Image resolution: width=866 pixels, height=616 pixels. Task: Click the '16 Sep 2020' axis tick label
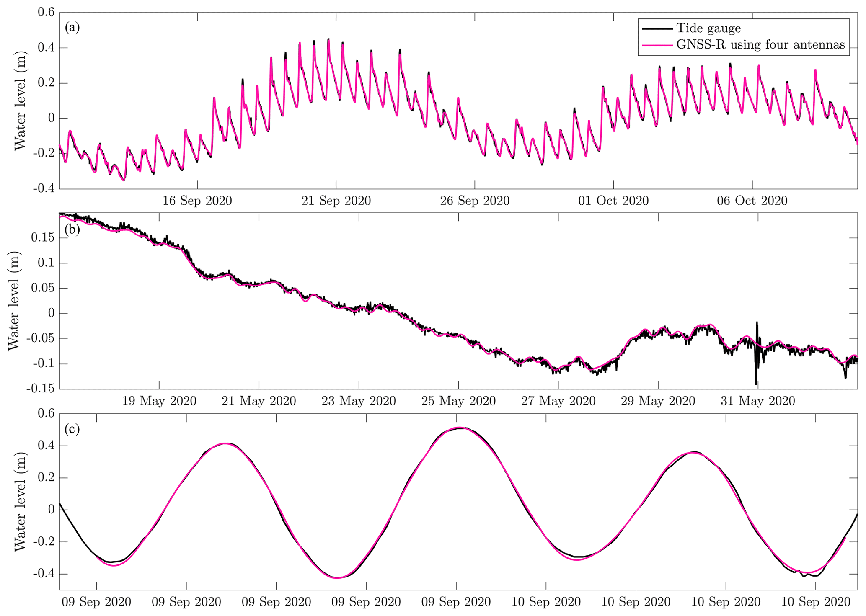(197, 201)
